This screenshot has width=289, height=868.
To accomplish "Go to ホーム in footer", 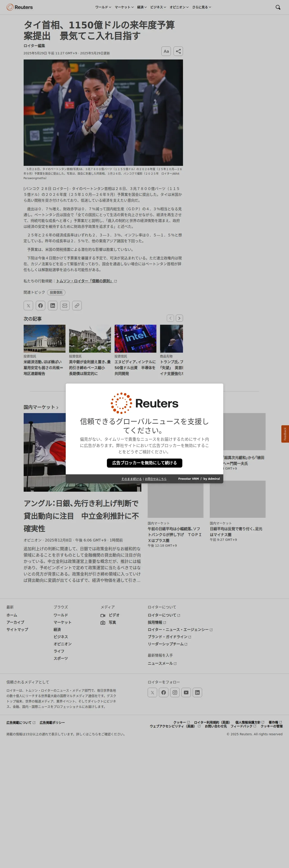I will [x=12, y=615].
